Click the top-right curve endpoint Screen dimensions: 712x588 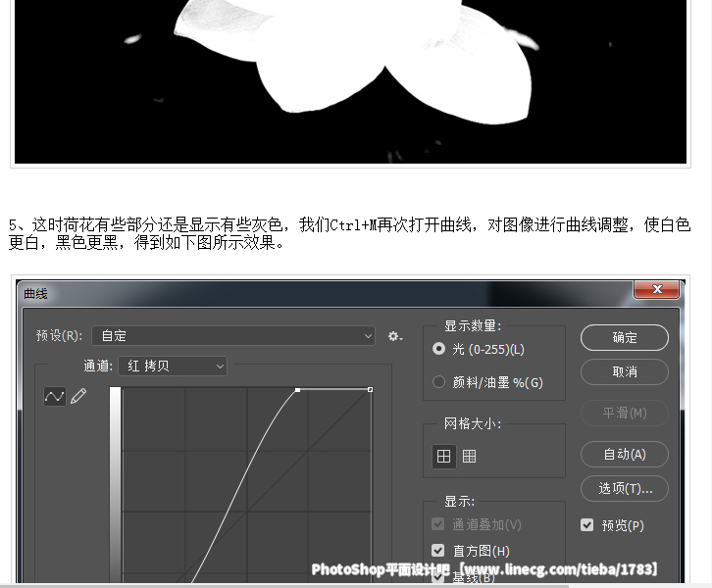coord(370,390)
